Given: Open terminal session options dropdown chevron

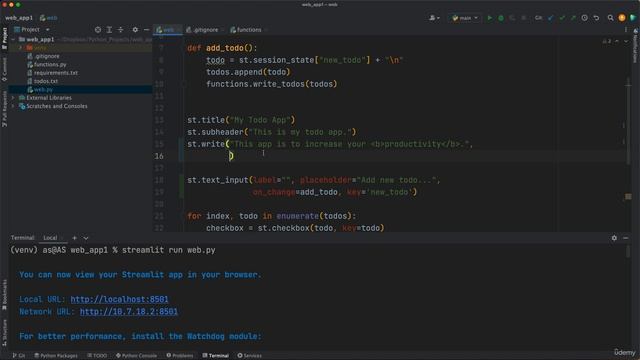Looking at the screenshot, I should pos(86,238).
